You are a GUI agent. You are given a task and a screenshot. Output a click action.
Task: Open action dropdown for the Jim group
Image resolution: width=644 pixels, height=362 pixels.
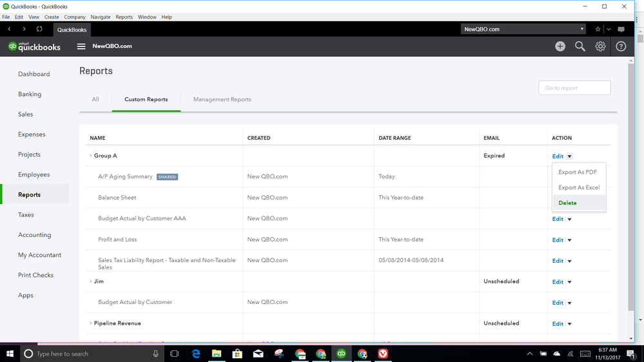coord(570,282)
